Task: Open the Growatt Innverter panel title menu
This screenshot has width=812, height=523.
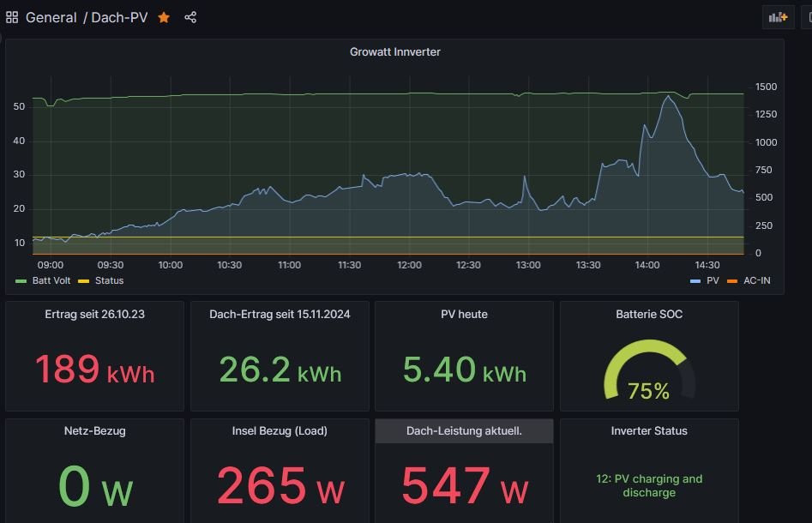Action: point(394,52)
